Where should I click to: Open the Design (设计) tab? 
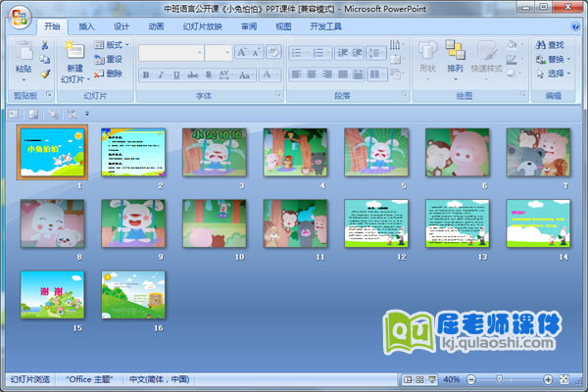pos(122,26)
